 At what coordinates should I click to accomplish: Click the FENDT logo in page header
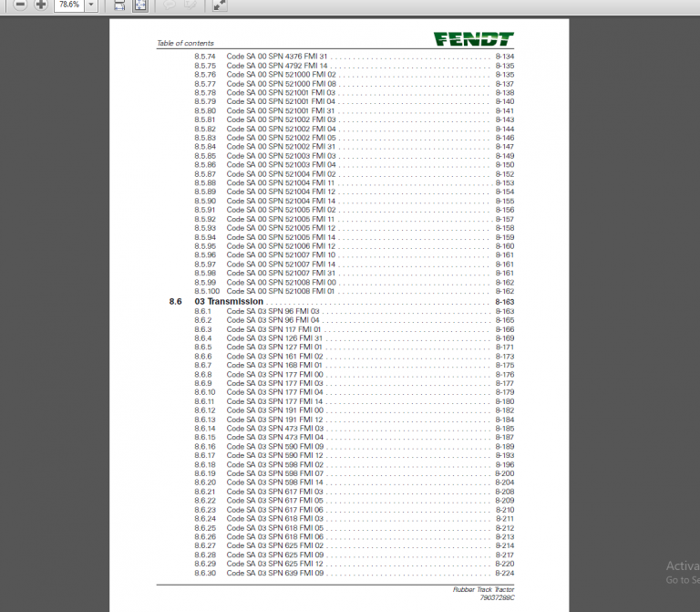pos(474,39)
